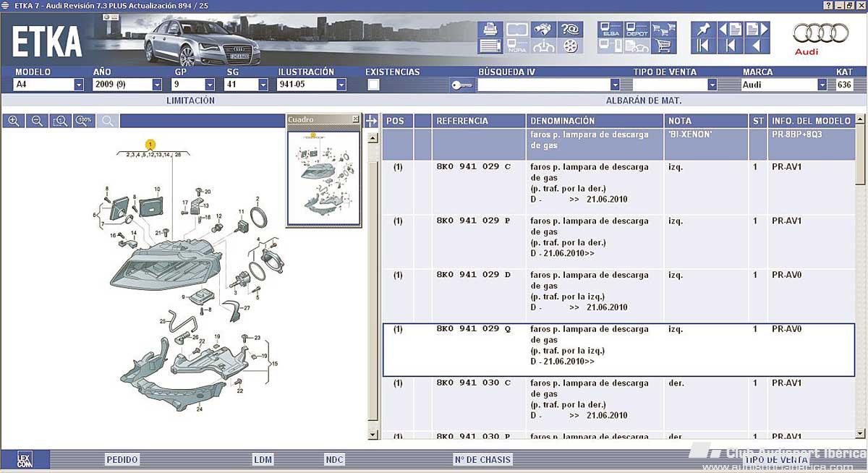Go to previous page with the left-arrow document icon
The width and height of the screenshot is (868, 473).
tap(731, 30)
